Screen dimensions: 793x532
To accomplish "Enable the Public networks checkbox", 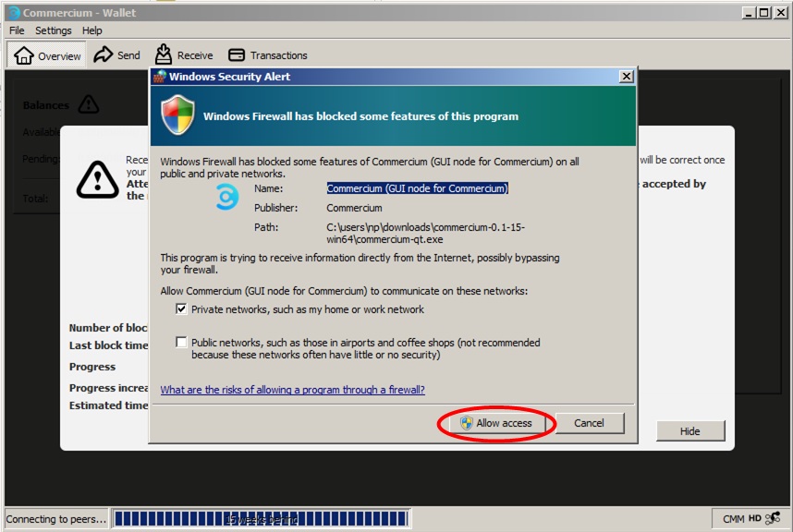I will (181, 342).
